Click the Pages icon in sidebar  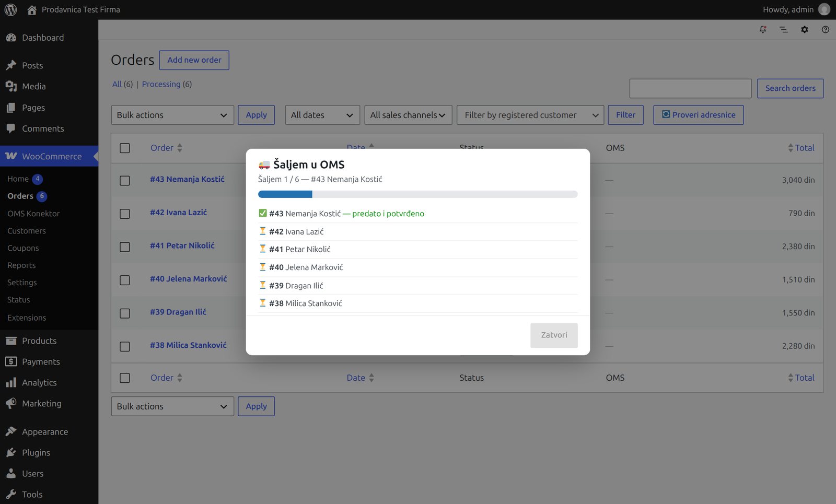coord(11,108)
